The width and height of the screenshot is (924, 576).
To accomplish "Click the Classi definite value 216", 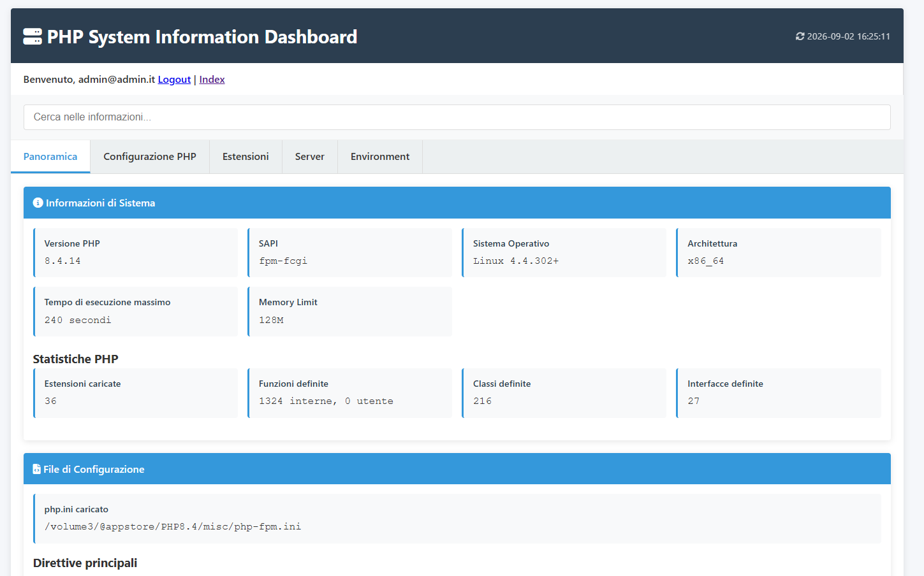I will (x=482, y=401).
